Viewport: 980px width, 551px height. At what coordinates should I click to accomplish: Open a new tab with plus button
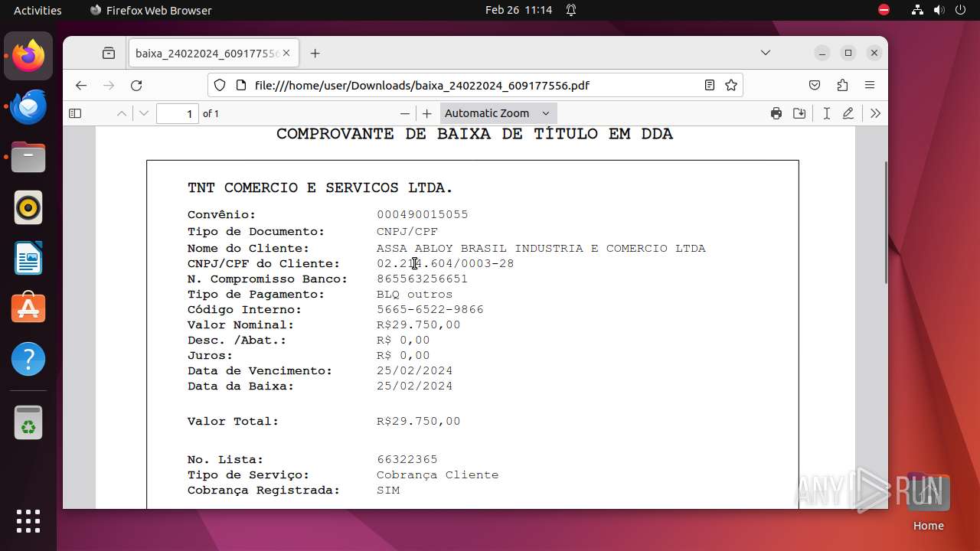pos(315,54)
